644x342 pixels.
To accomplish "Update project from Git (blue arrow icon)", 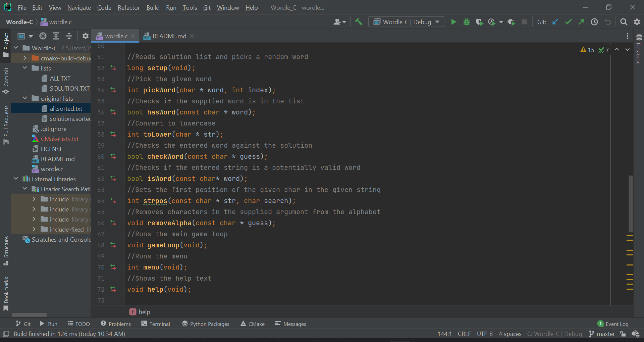I will (x=555, y=21).
